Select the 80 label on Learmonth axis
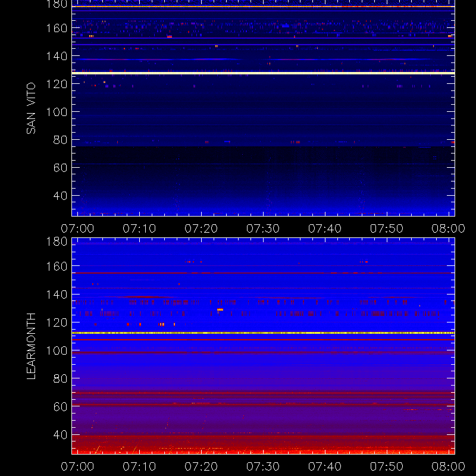Image resolution: width=476 pixels, height=476 pixels. (x=60, y=378)
